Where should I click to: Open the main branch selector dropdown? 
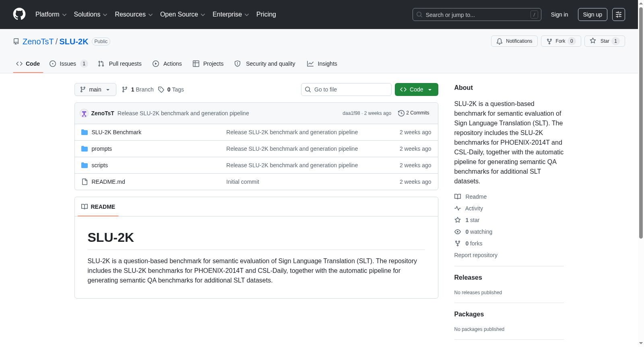point(95,89)
